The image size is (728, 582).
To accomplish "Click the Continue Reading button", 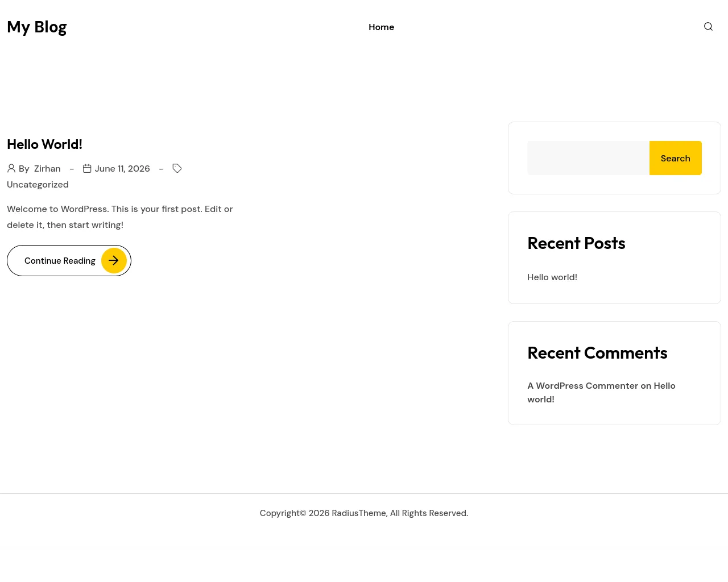I will tap(69, 260).
